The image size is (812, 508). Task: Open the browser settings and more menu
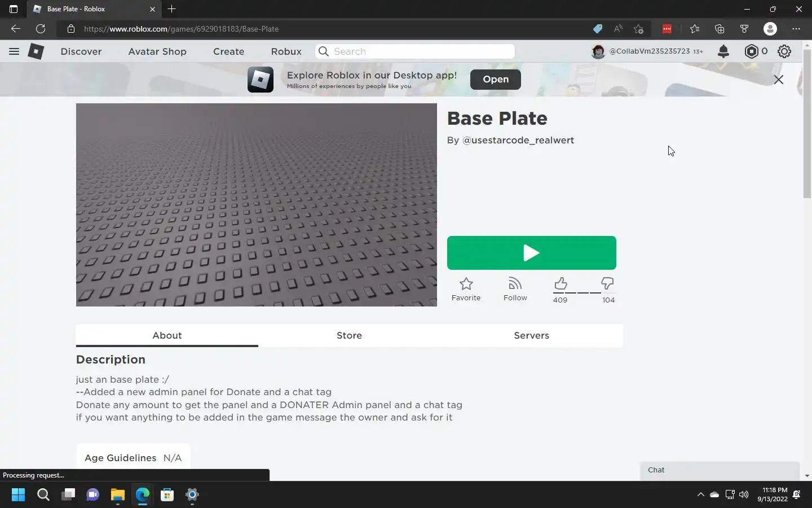[796, 29]
